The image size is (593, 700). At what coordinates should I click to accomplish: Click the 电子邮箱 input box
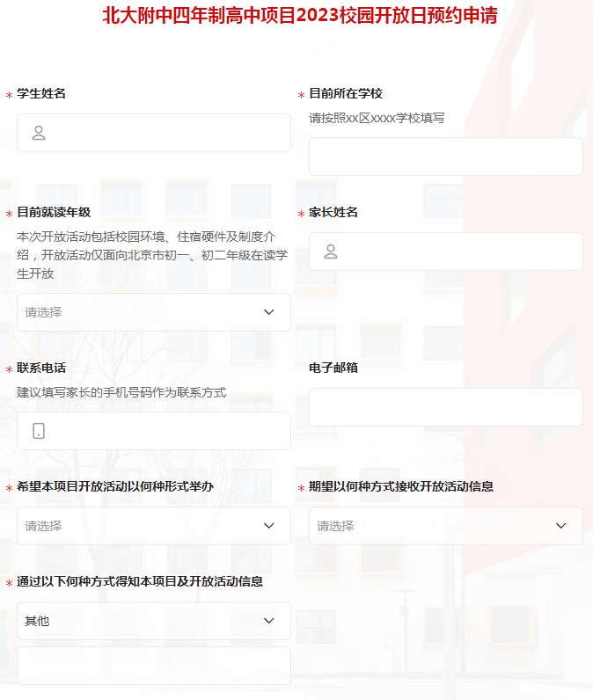pyautogui.click(x=446, y=406)
